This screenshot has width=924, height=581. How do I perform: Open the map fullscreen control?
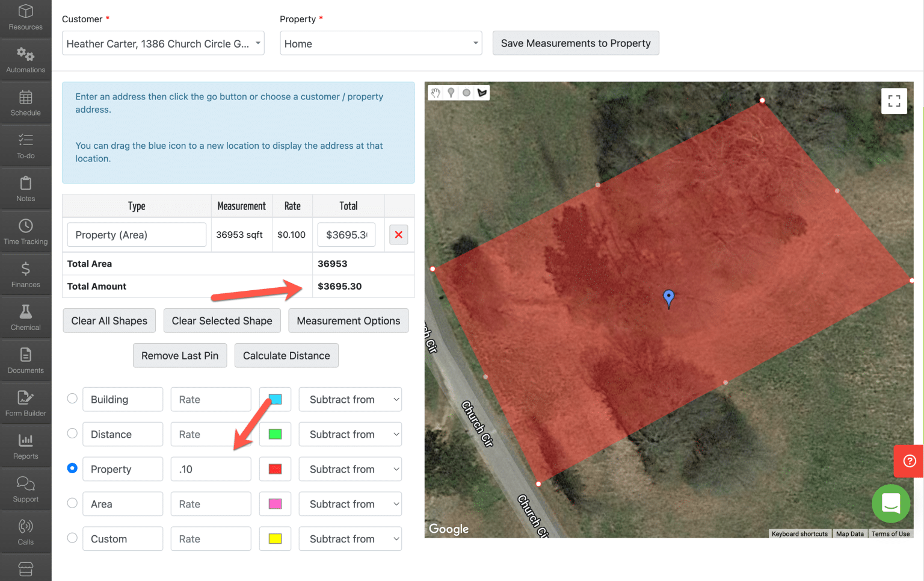point(894,101)
